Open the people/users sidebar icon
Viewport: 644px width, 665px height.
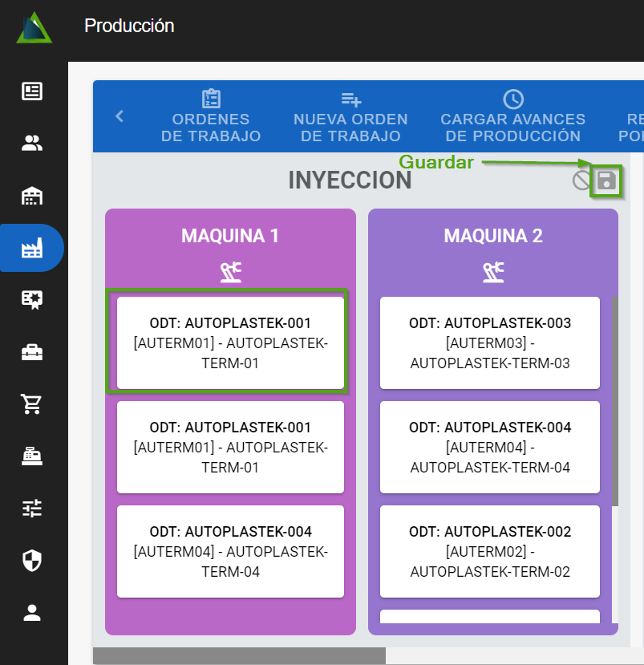(32, 144)
